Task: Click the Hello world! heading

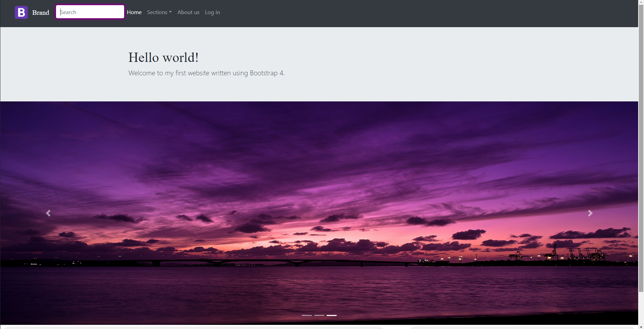Action: pyautogui.click(x=164, y=57)
